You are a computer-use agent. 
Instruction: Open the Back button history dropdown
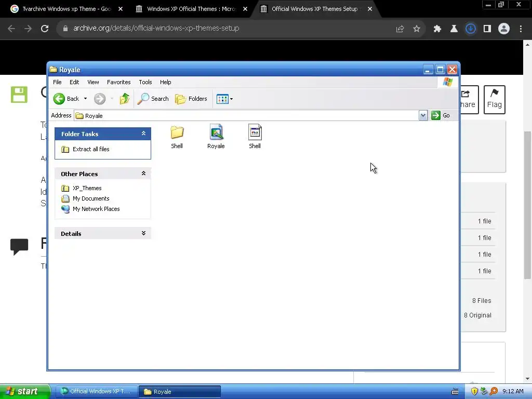[86, 99]
